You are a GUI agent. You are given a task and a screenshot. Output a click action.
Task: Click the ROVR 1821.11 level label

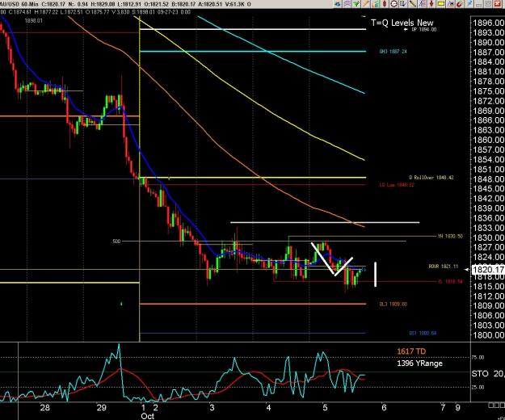point(443,267)
